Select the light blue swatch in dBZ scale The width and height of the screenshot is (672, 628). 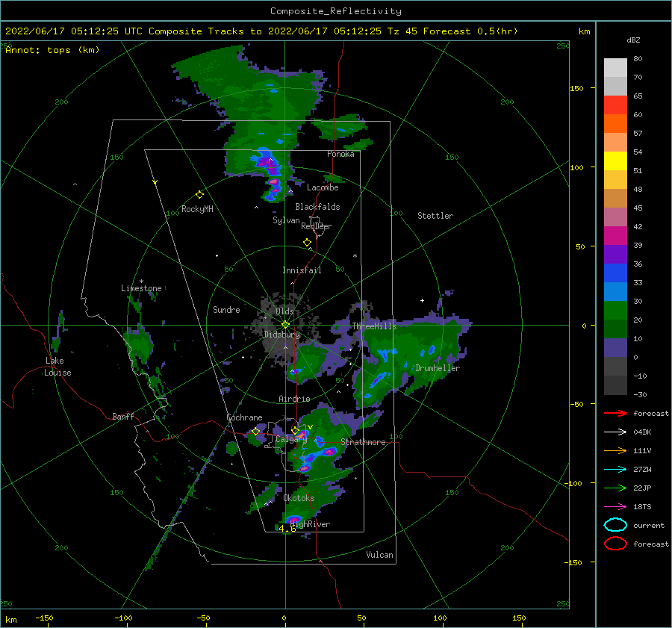(x=615, y=291)
